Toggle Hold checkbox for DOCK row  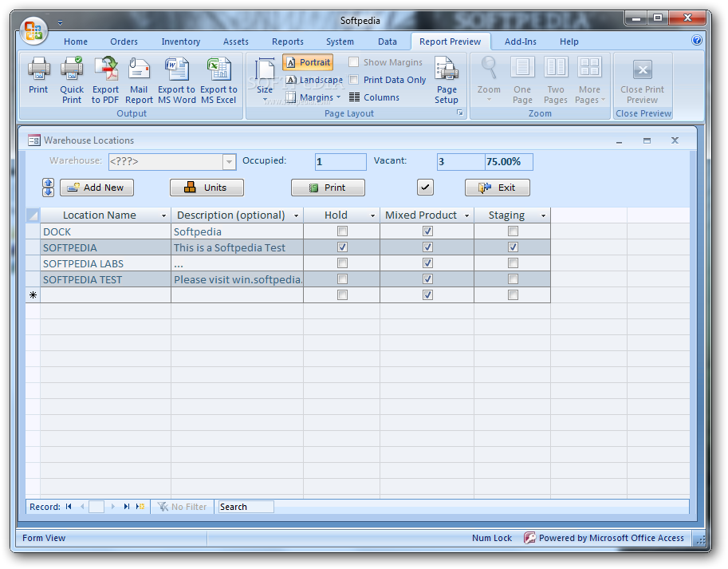(x=342, y=231)
